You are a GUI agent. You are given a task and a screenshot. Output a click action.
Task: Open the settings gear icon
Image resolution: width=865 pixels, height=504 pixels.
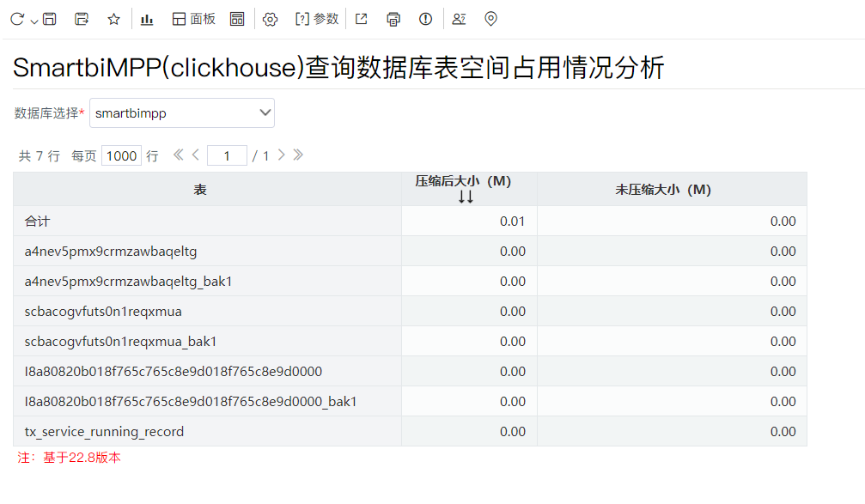point(270,19)
